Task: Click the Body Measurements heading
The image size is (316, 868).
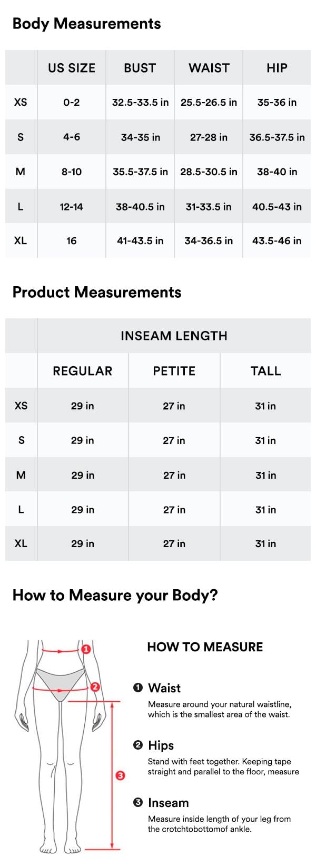Action: (86, 24)
